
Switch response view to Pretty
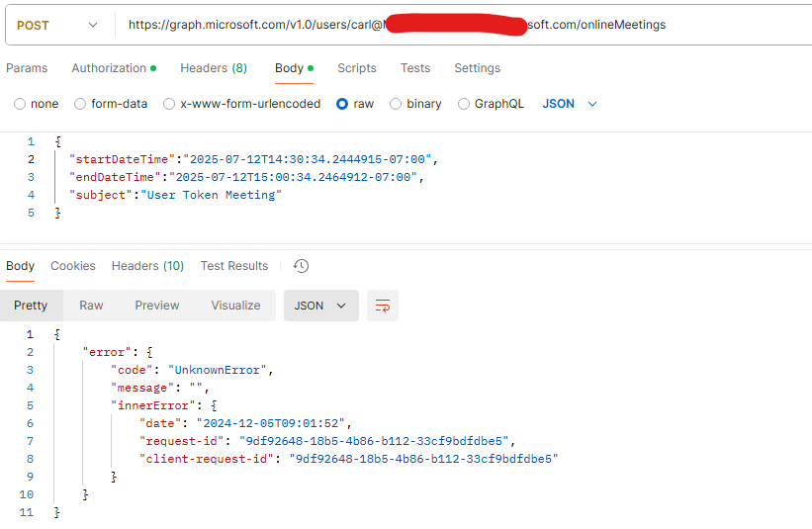pos(31,306)
